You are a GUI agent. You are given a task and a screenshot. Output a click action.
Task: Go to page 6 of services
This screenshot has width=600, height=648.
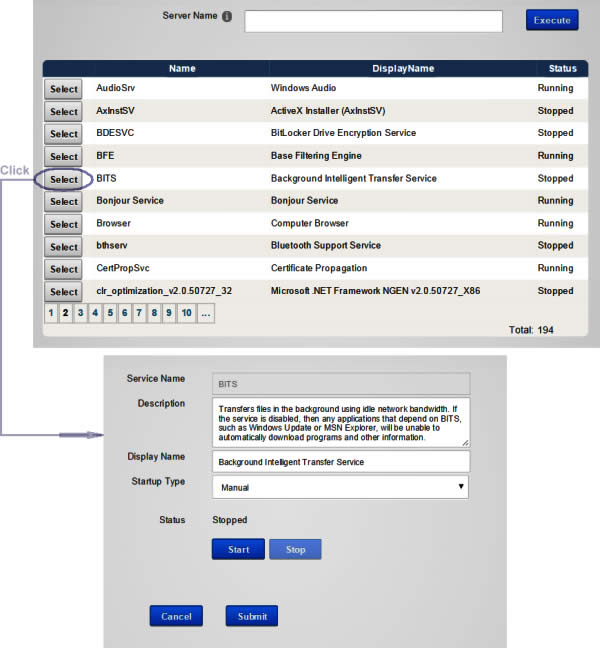pyautogui.click(x=124, y=313)
